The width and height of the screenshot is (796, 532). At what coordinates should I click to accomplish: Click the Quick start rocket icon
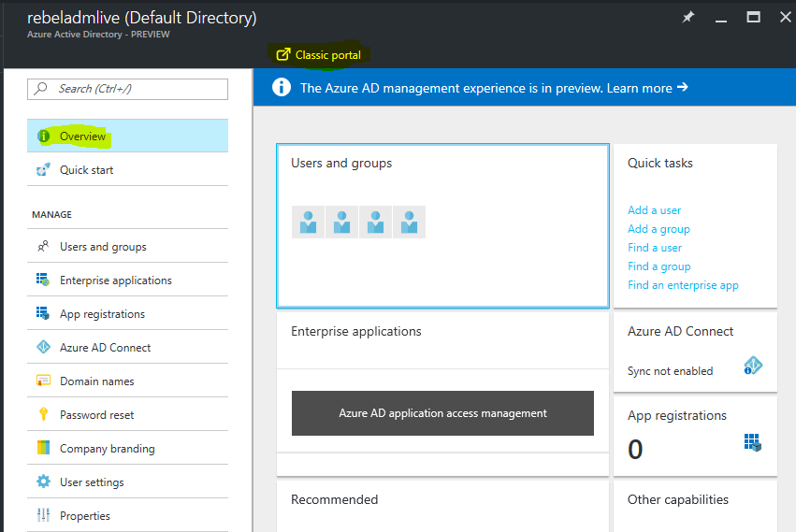coord(44,169)
